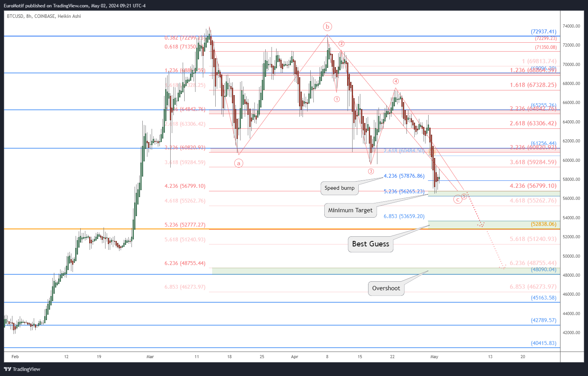Click the circled wave 2 label
The width and height of the screenshot is (588, 376).
[x=341, y=44]
